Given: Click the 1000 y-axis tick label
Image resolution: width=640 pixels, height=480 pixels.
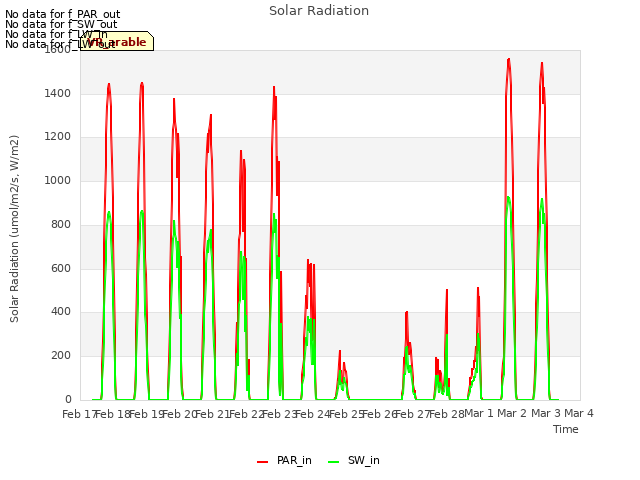Looking at the screenshot, I should click(x=58, y=180).
